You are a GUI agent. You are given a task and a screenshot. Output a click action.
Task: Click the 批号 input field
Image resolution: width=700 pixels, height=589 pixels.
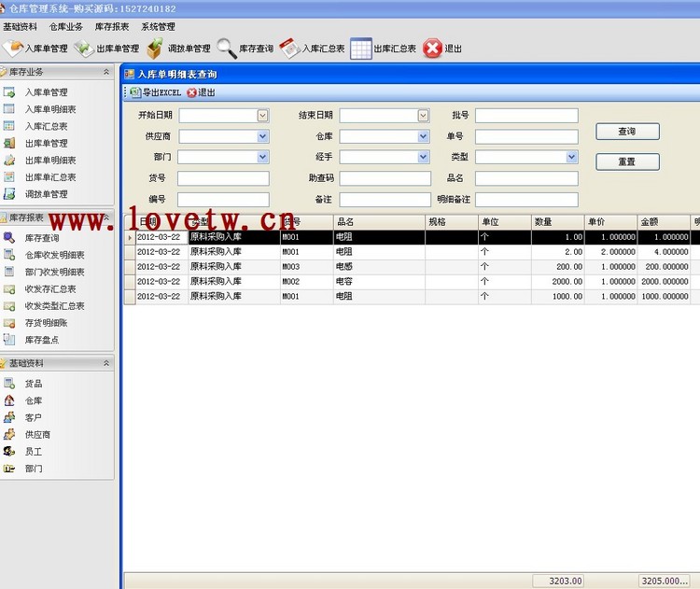tap(526, 116)
